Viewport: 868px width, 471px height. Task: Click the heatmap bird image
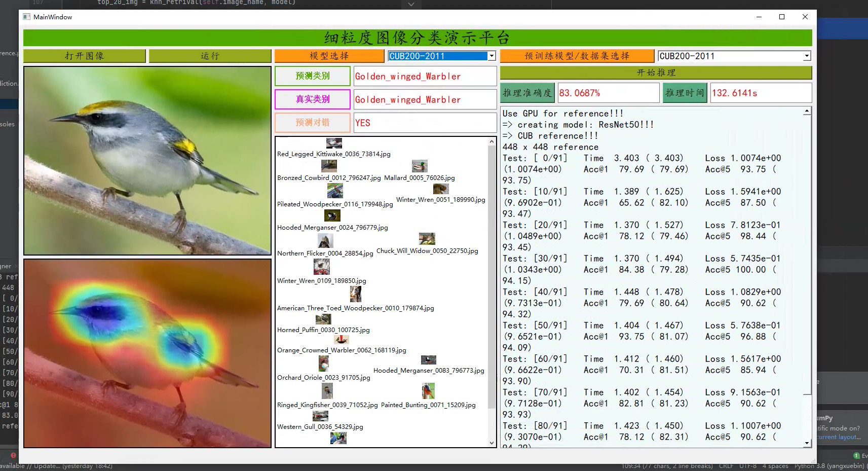click(147, 353)
